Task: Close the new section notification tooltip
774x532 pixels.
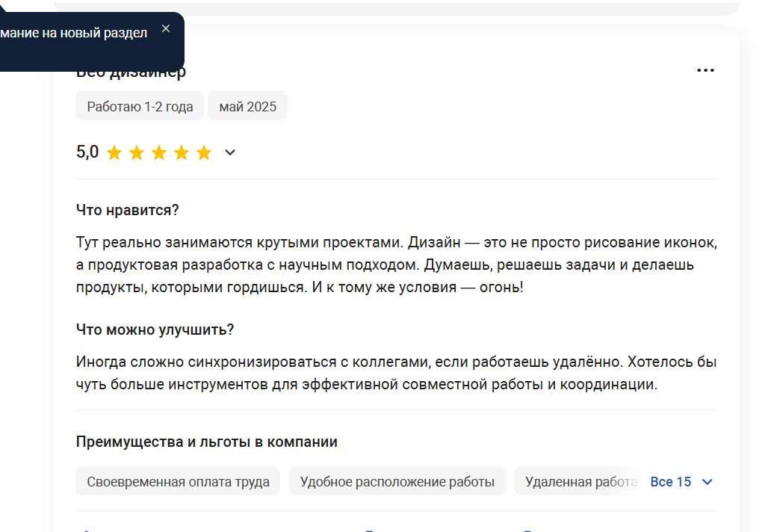Action: (x=166, y=28)
